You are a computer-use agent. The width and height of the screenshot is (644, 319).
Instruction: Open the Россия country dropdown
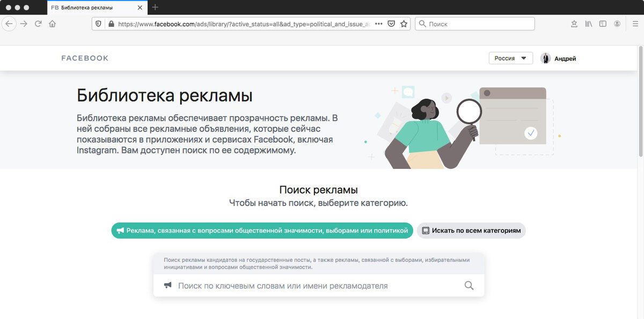coord(510,57)
